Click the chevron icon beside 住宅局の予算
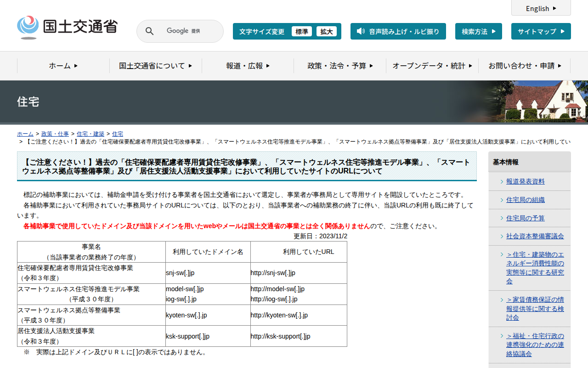 502,218
